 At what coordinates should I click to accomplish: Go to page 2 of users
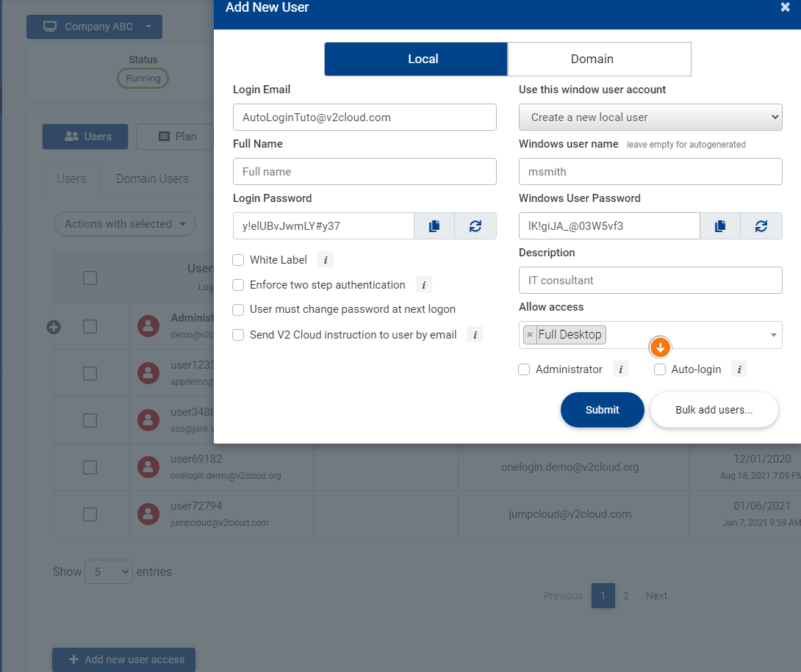626,596
